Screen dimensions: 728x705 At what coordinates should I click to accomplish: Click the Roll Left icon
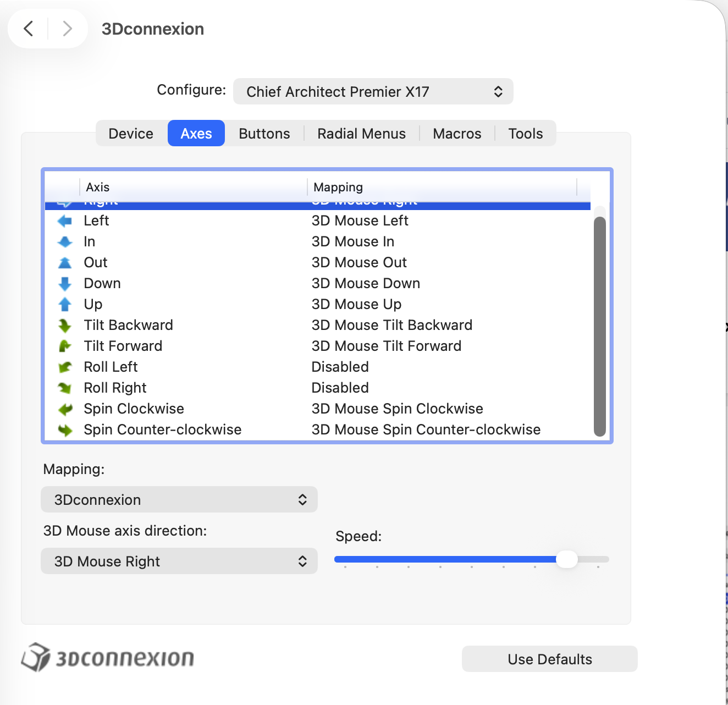[x=65, y=367]
